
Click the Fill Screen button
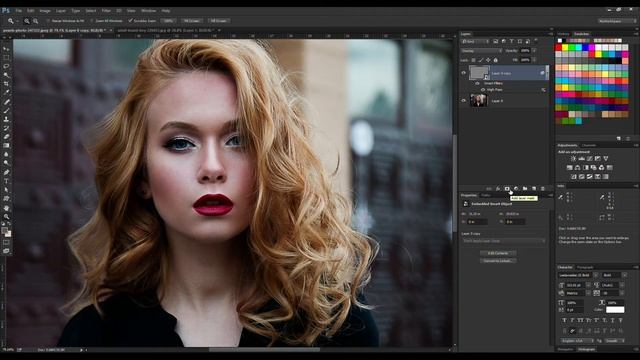pyautogui.click(x=219, y=21)
